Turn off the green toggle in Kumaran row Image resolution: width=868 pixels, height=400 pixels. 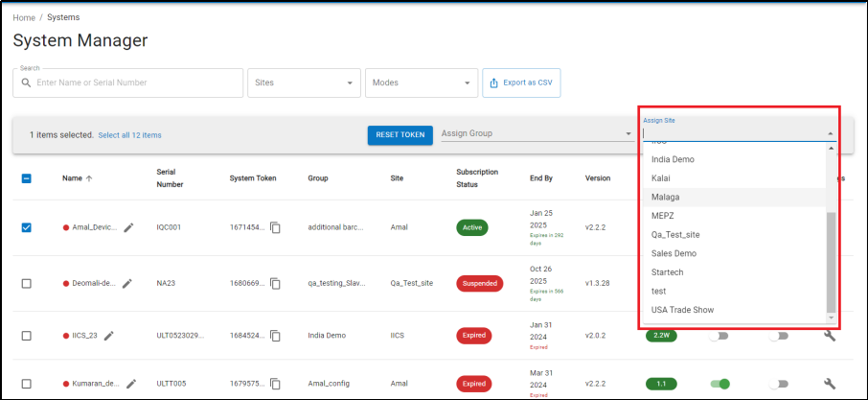720,384
